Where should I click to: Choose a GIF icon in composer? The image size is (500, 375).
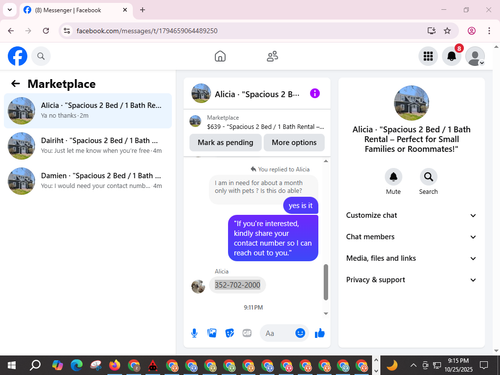[247, 333]
